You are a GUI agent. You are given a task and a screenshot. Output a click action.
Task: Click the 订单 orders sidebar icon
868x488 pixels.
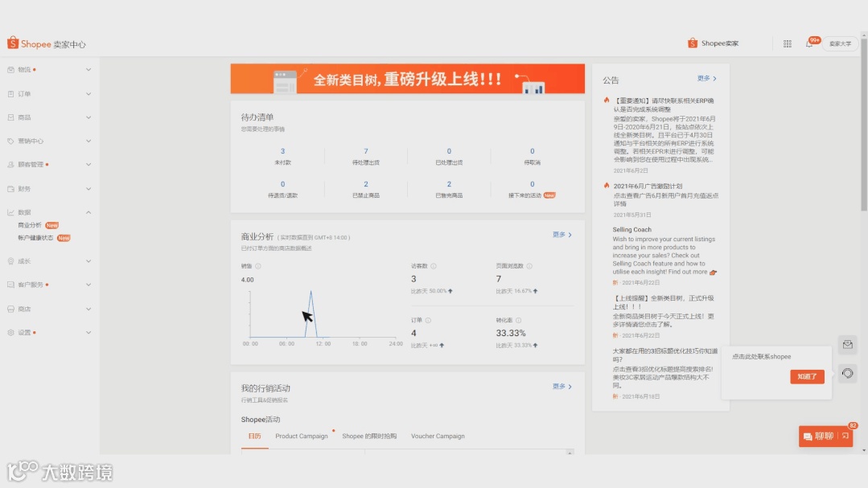10,94
